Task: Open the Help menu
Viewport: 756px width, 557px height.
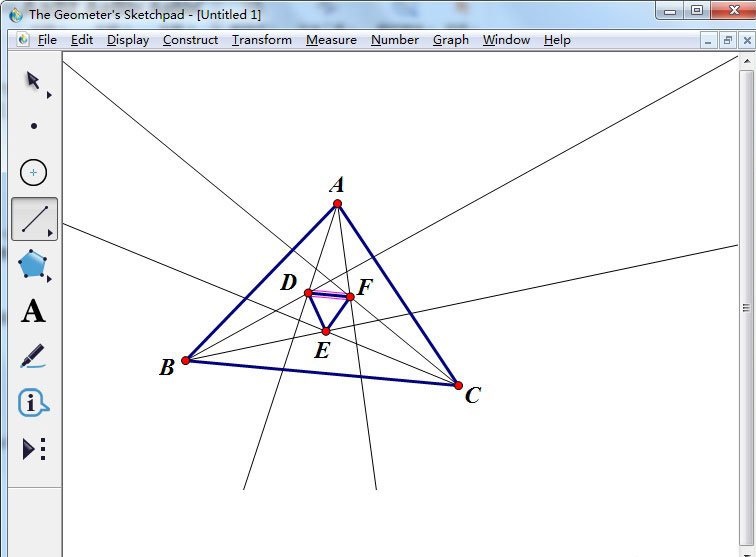Action: pyautogui.click(x=557, y=40)
